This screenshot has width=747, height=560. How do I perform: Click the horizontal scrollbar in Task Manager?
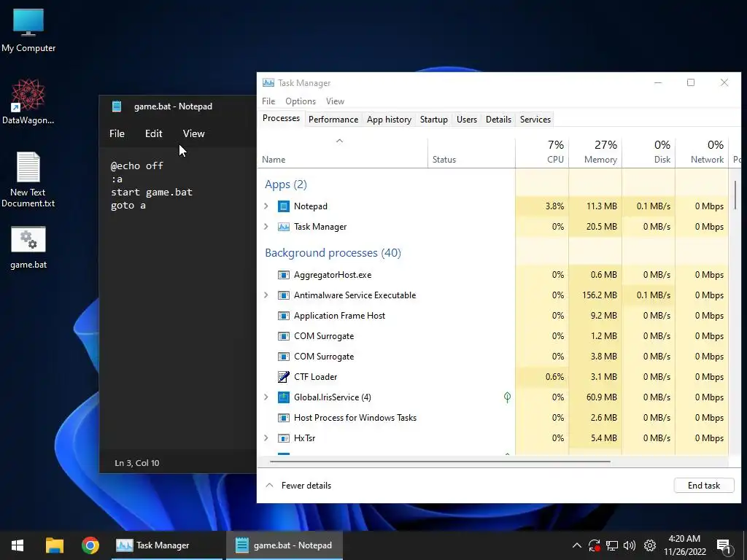pos(440,462)
